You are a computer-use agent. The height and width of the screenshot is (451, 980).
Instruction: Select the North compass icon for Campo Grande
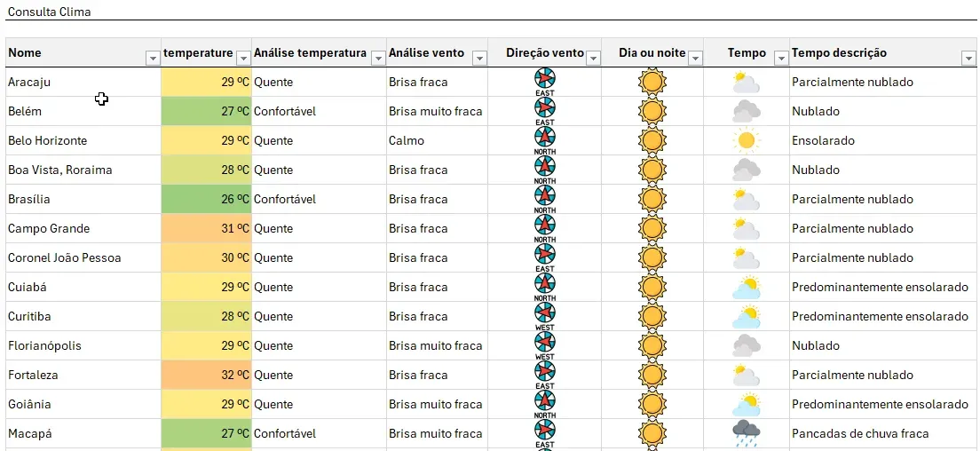click(544, 229)
